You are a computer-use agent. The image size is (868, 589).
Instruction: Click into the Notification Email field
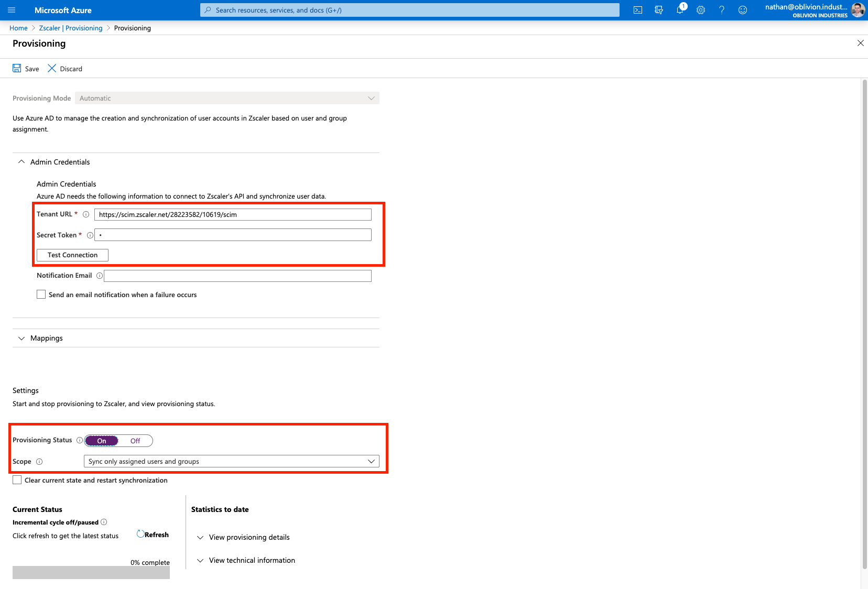coord(237,276)
